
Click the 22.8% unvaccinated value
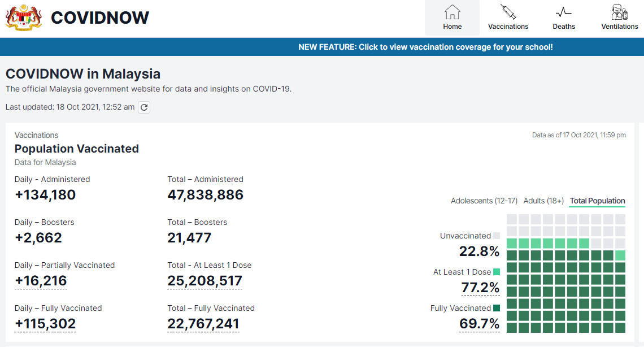point(479,251)
